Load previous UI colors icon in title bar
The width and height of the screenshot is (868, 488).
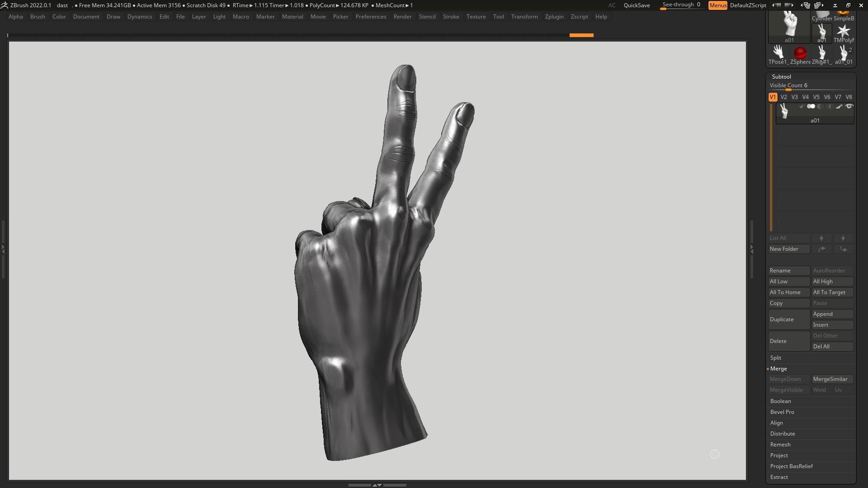click(777, 5)
